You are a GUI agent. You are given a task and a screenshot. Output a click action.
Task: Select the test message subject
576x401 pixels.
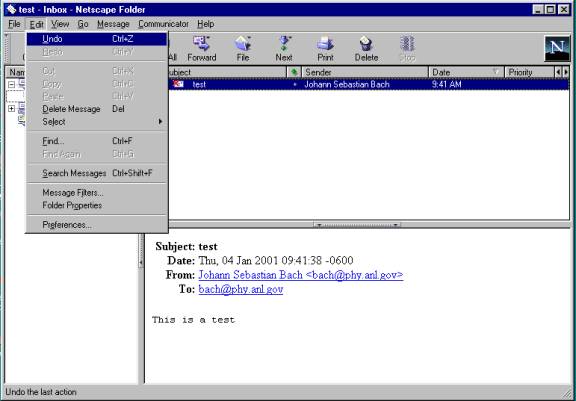tap(199, 84)
